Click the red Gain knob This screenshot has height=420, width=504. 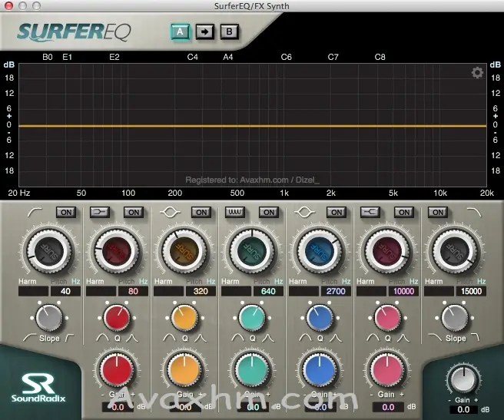[x=117, y=370]
